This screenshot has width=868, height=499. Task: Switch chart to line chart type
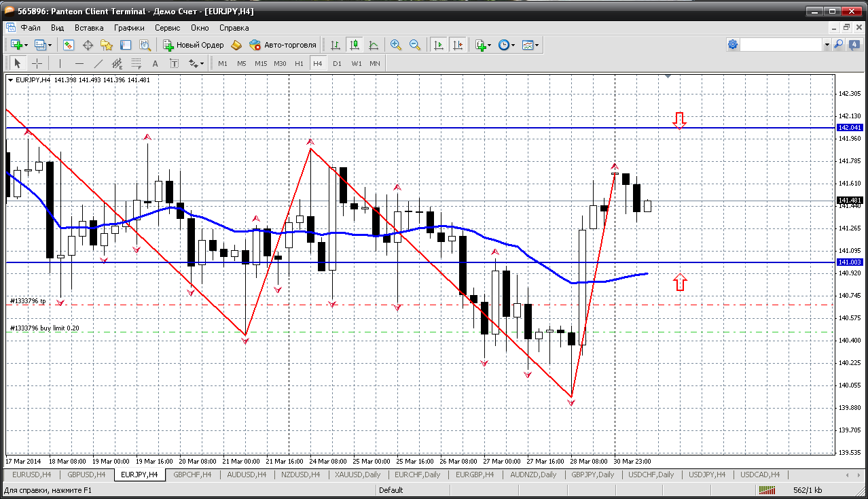(374, 45)
